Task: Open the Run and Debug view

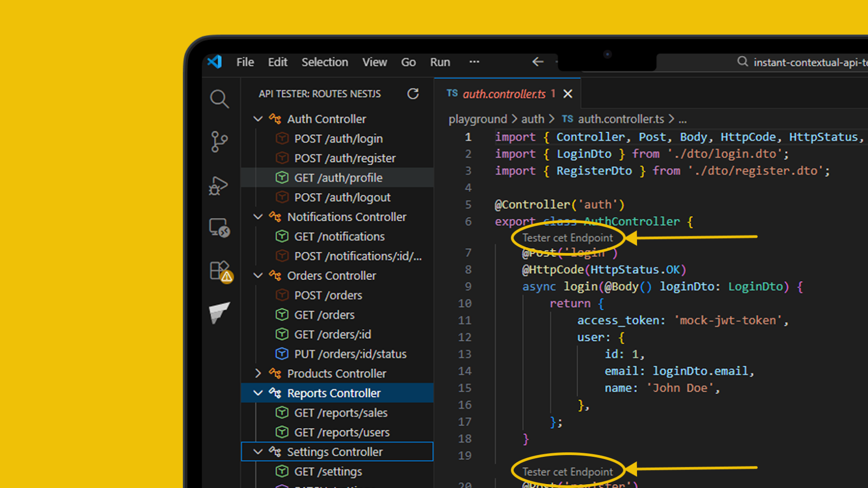Action: [x=218, y=185]
